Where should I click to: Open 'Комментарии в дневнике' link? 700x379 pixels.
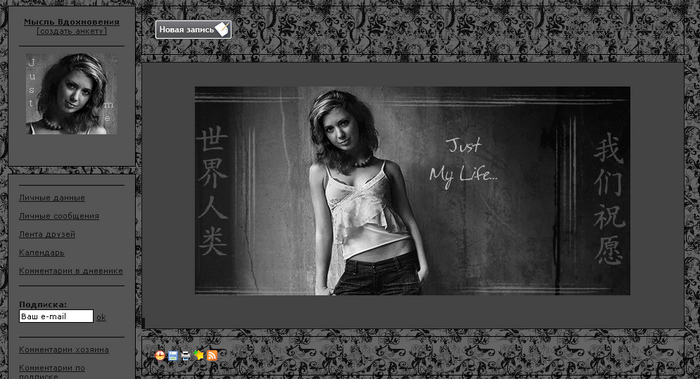pyautogui.click(x=71, y=271)
